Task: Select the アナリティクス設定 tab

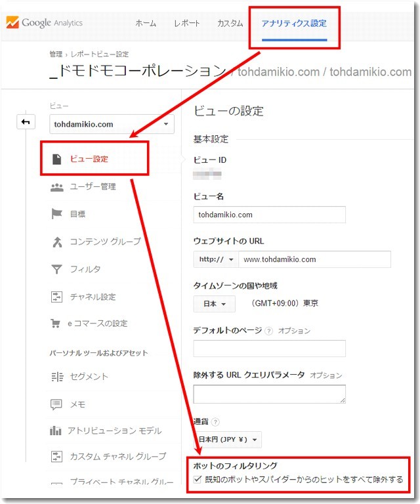Action: coord(294,23)
